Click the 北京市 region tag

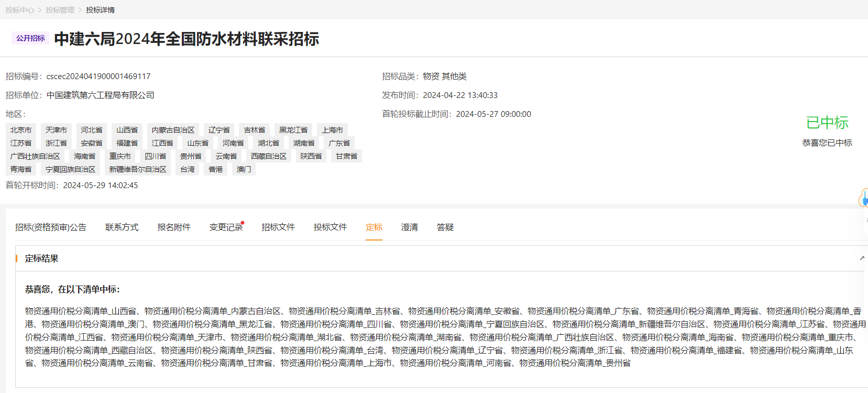tap(21, 130)
